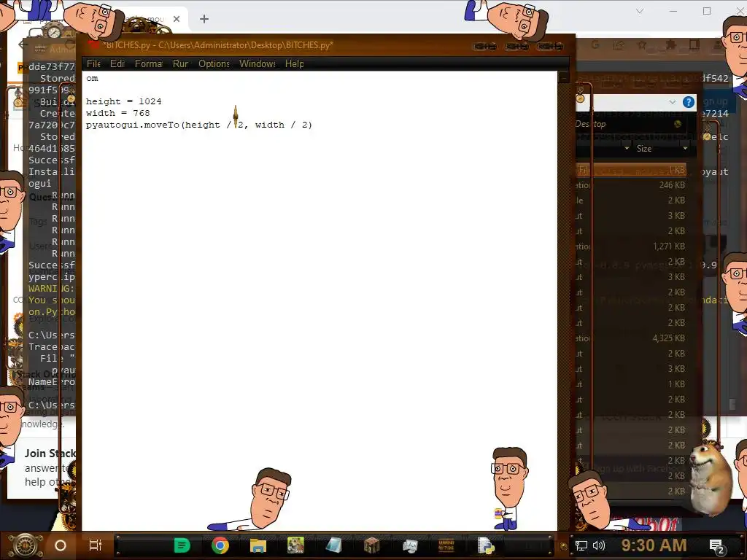Click the steampunk Start button on taskbar
The image size is (747, 560).
26,545
